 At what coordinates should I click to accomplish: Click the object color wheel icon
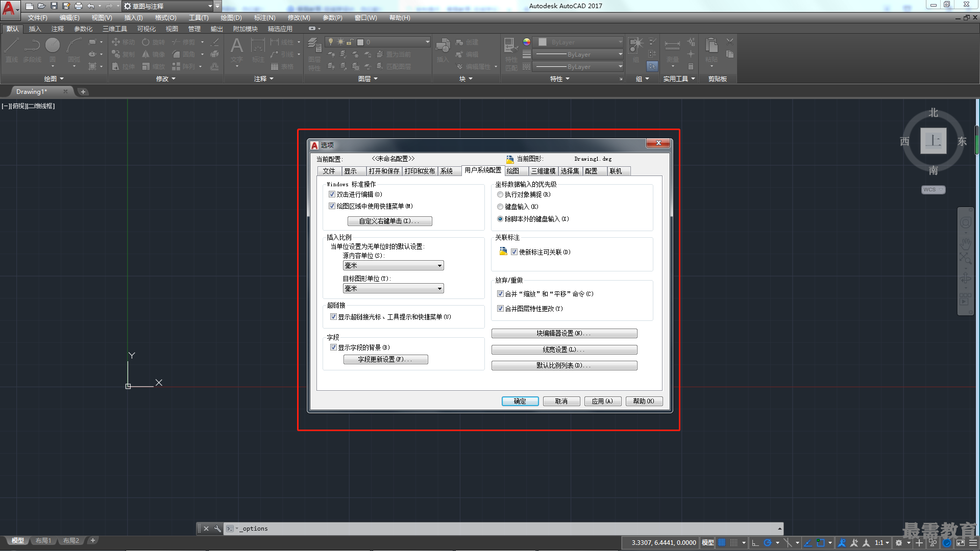point(527,42)
